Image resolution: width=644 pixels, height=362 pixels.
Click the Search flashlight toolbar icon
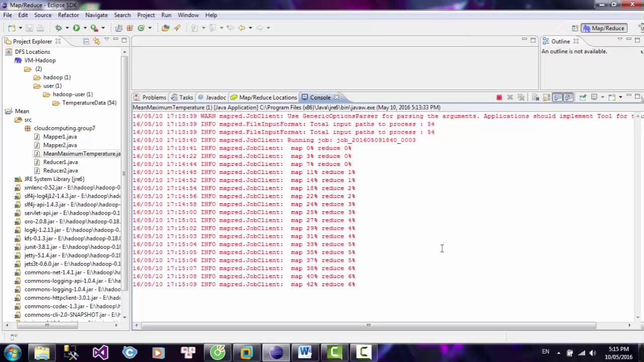[177, 28]
